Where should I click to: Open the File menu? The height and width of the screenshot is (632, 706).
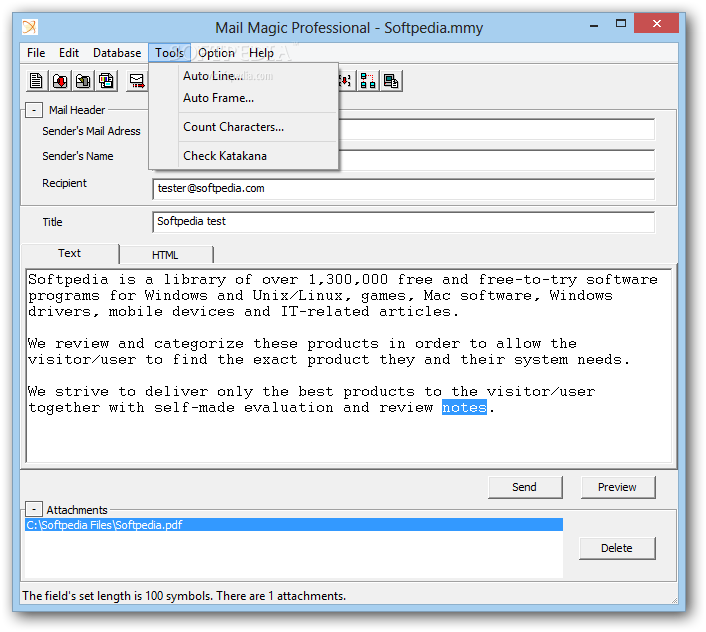pos(36,53)
